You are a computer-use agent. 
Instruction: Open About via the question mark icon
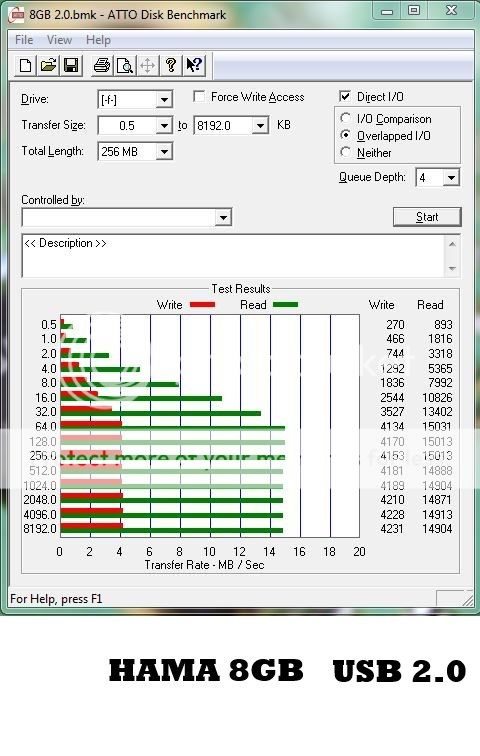coord(171,65)
